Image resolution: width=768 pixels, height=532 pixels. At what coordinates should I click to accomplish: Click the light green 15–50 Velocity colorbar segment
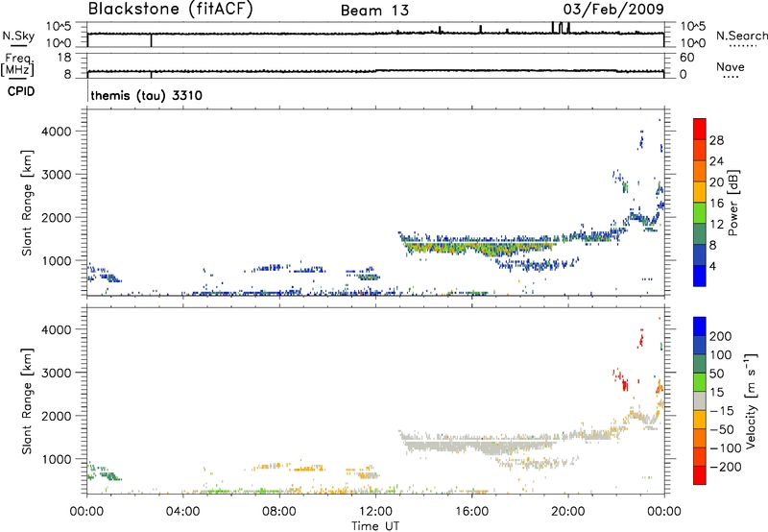700,381
